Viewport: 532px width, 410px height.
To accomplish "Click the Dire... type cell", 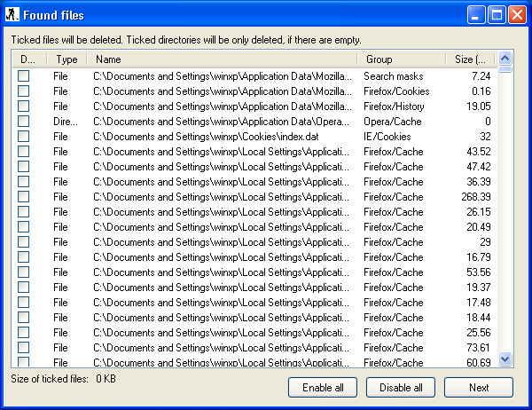I will 65,122.
